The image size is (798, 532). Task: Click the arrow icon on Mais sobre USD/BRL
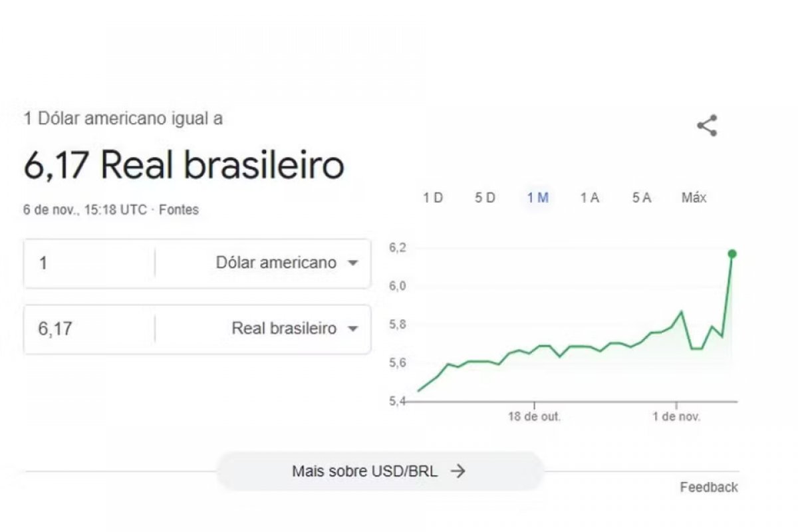point(458,471)
